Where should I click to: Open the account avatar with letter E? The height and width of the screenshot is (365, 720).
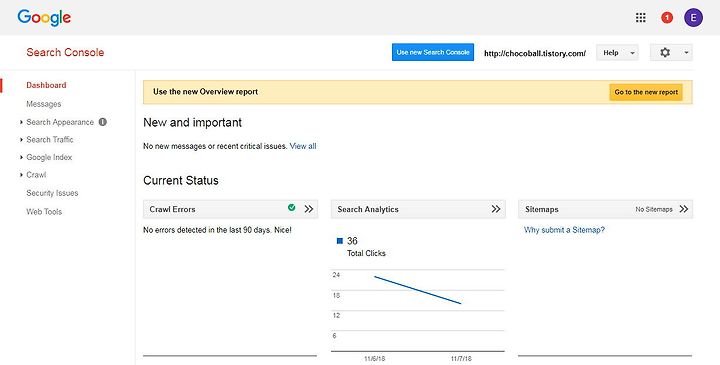click(693, 17)
